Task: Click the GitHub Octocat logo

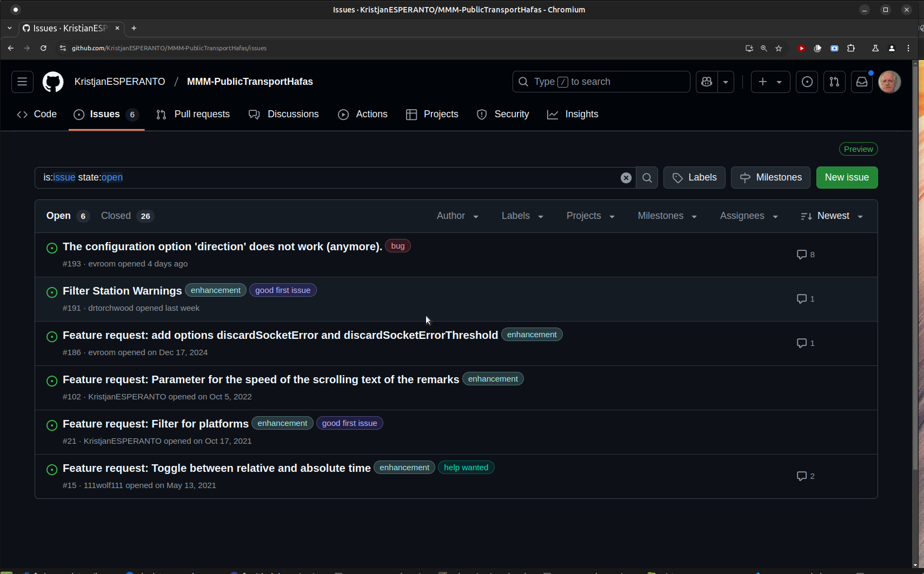Action: pyautogui.click(x=53, y=82)
